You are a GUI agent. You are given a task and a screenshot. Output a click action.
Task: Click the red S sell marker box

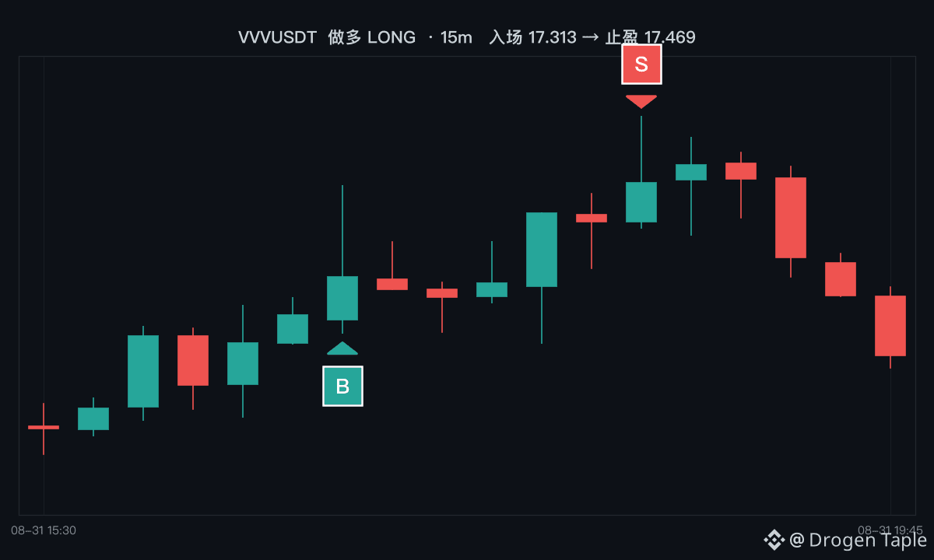point(641,64)
